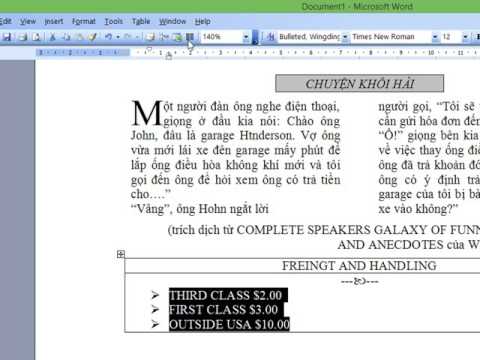Click the Copy icon
Screen dimensions: 480x360
(66, 37)
